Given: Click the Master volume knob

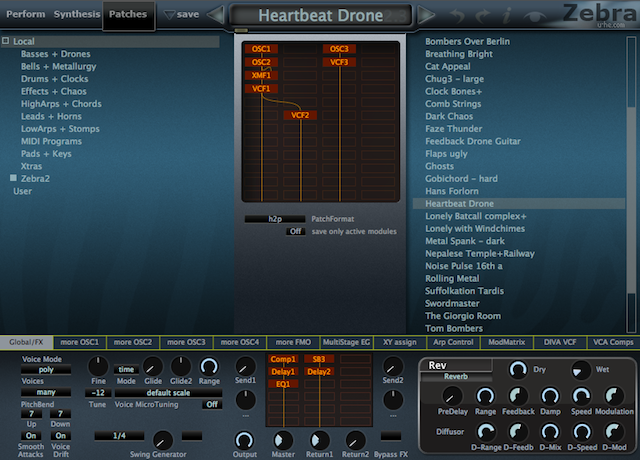Looking at the screenshot, I should pyautogui.click(x=283, y=440).
